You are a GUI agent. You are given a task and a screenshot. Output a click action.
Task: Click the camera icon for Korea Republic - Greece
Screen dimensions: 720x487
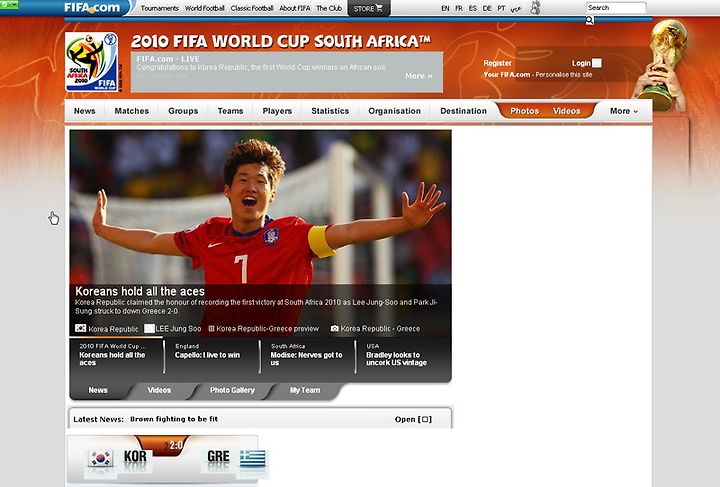pos(335,329)
